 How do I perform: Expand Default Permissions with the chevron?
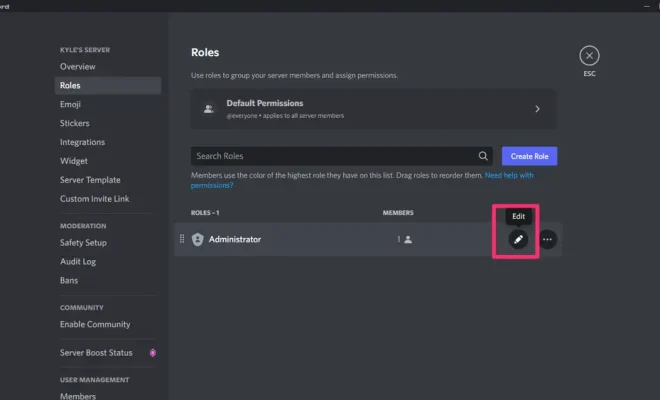coord(537,109)
